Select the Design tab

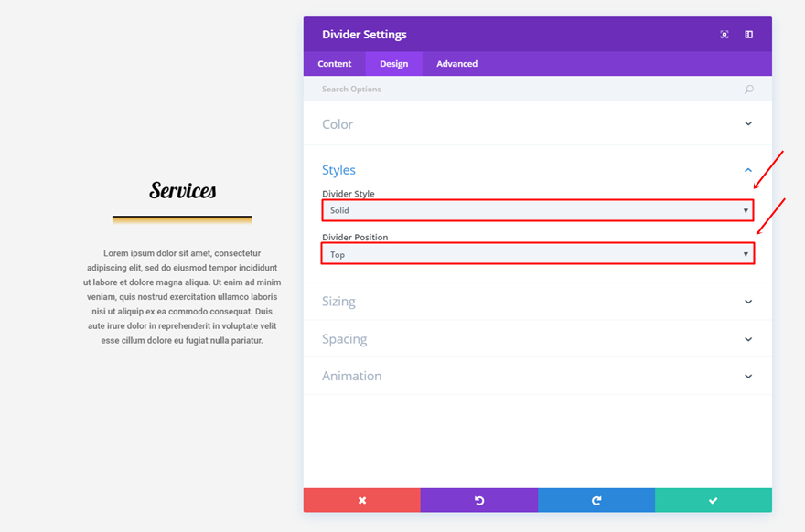(x=393, y=64)
